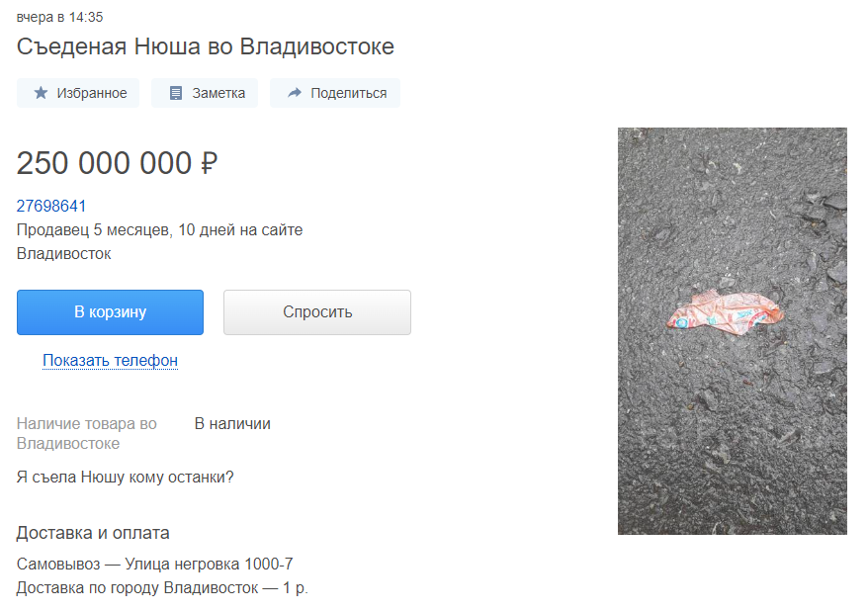Screen dimensions: 868x611
Task: Open the Заметка note button
Action: pos(205,93)
